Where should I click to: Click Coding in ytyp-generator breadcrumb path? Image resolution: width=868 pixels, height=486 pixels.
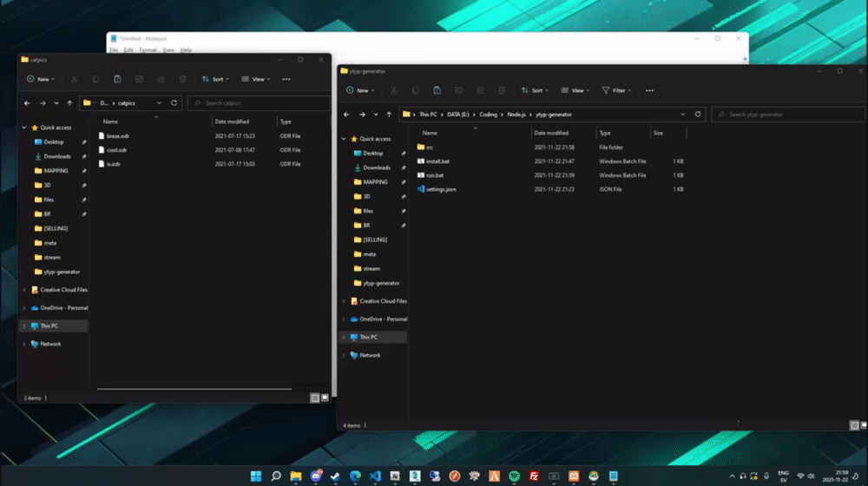488,115
